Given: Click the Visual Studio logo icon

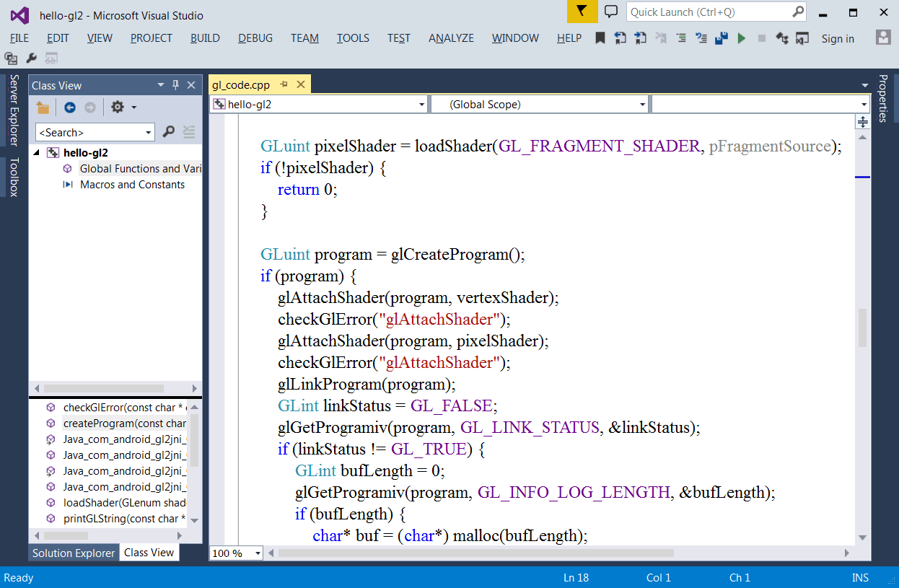Looking at the screenshot, I should (x=19, y=15).
